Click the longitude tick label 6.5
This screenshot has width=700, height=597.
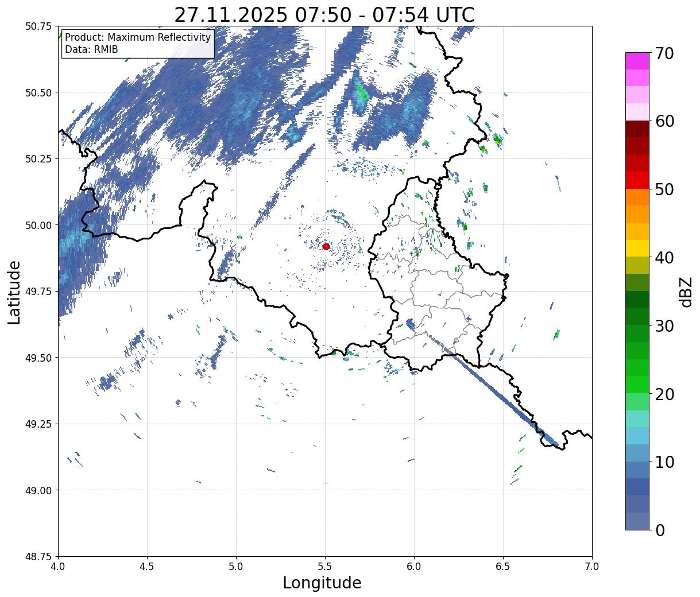point(503,566)
